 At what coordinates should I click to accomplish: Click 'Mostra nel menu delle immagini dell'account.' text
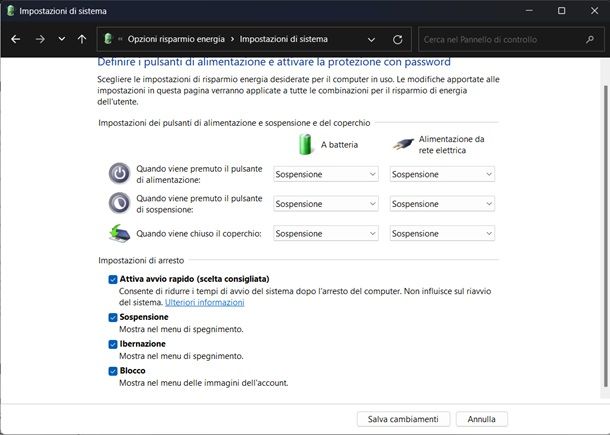tap(203, 383)
